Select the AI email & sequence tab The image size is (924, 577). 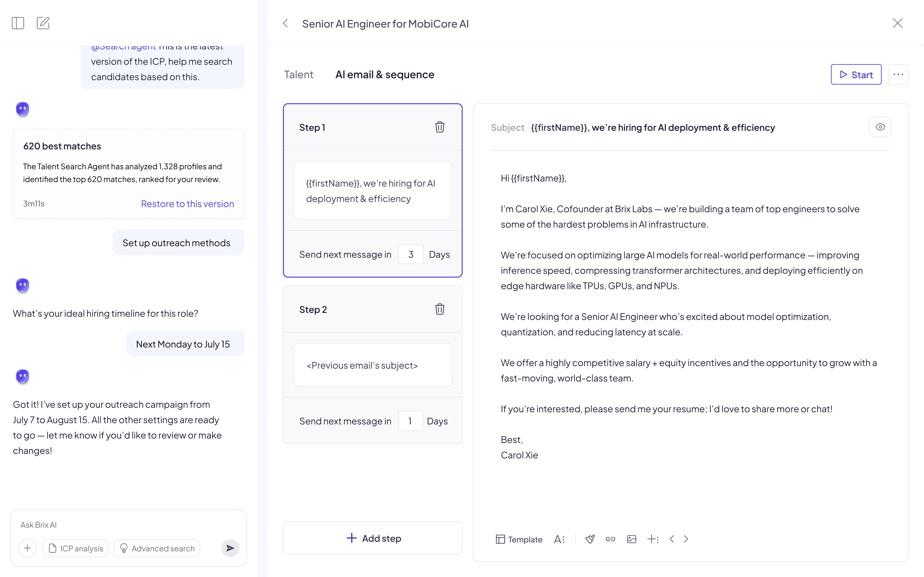[x=385, y=74]
